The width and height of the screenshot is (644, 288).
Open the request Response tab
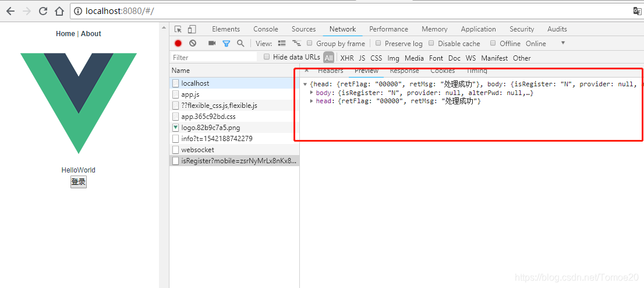pyautogui.click(x=405, y=71)
